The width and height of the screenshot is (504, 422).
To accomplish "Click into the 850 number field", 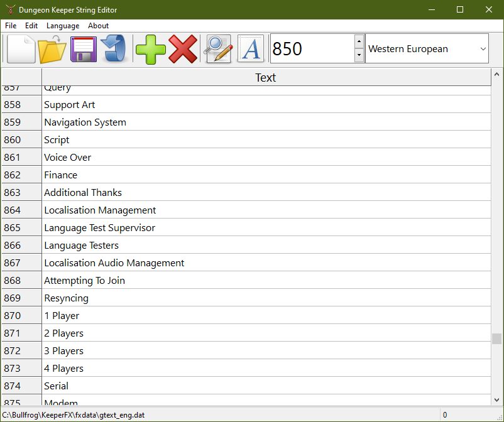I will pyautogui.click(x=312, y=48).
